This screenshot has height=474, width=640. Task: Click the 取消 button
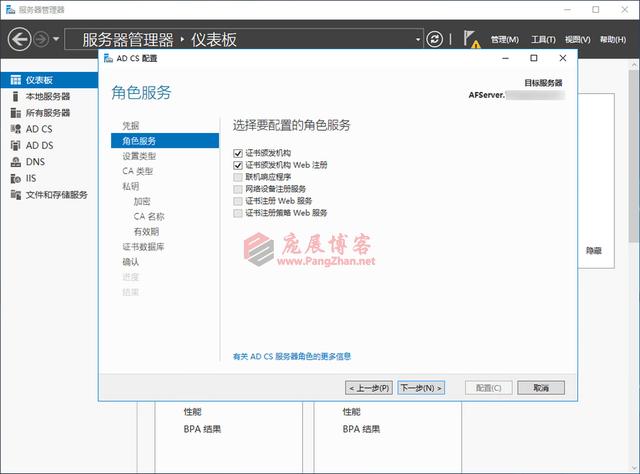point(541,388)
